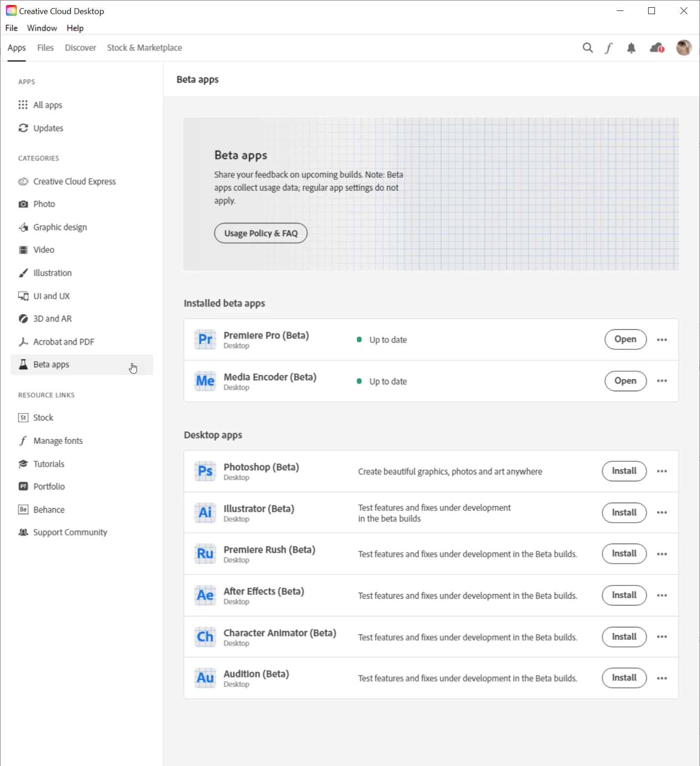Select All apps in the sidebar

(82, 105)
